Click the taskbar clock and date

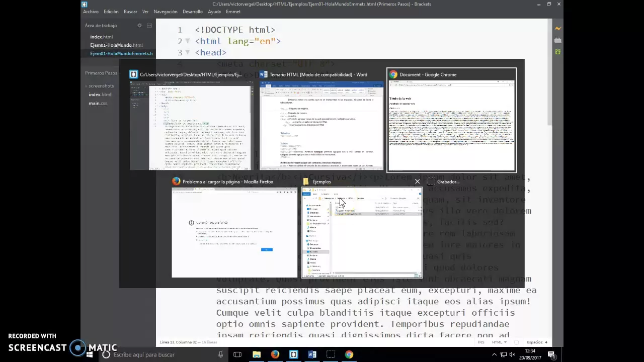coord(530,354)
